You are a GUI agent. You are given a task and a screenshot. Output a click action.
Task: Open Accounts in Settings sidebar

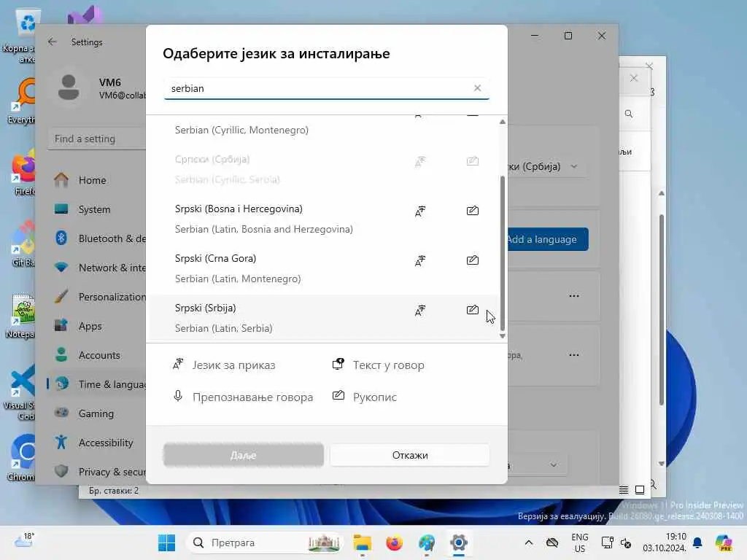click(x=97, y=355)
